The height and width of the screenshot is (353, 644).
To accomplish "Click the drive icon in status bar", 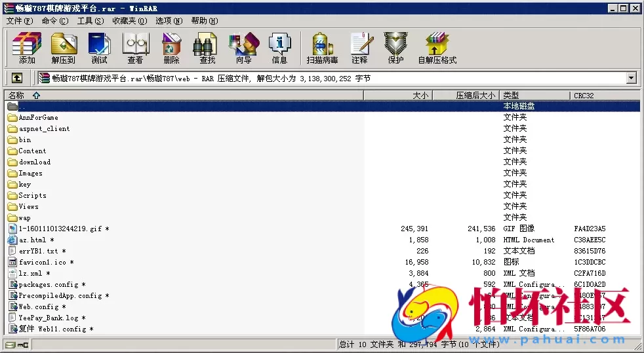I will (10, 344).
